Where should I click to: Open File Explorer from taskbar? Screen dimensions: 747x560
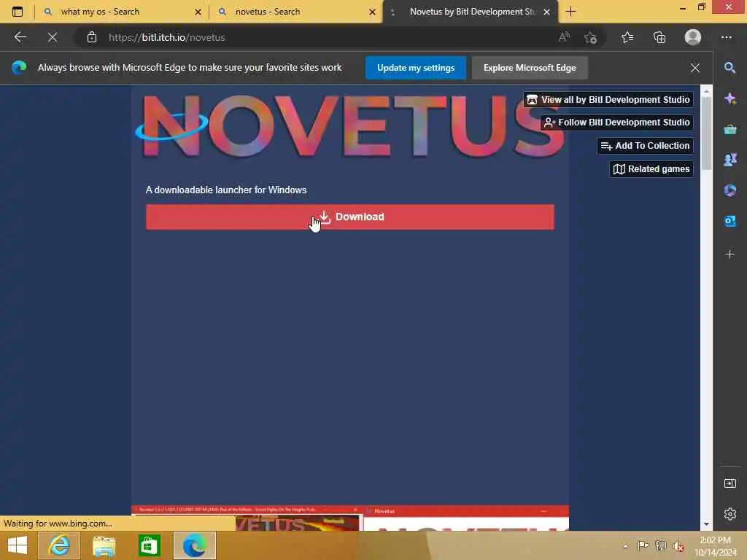104,545
